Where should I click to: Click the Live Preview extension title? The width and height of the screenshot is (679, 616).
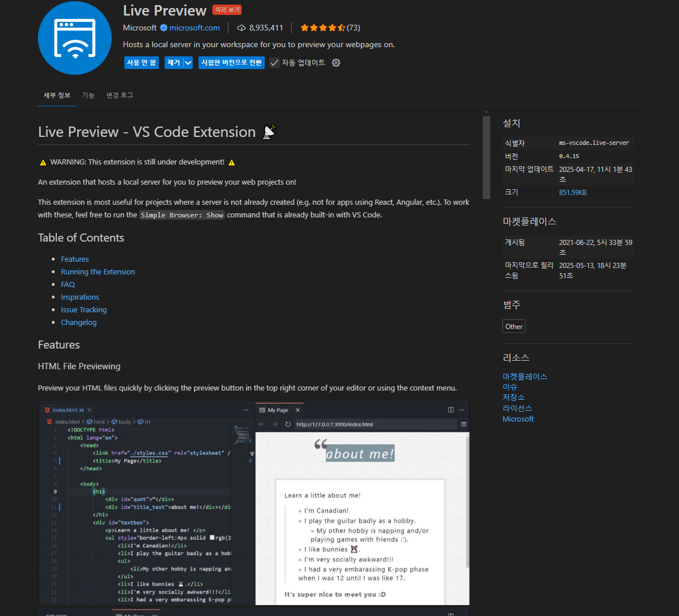click(165, 10)
